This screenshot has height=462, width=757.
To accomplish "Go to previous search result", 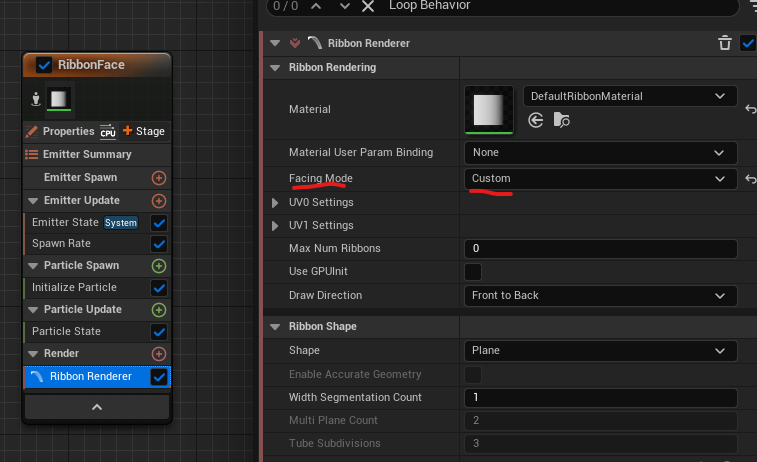I will (x=316, y=6).
